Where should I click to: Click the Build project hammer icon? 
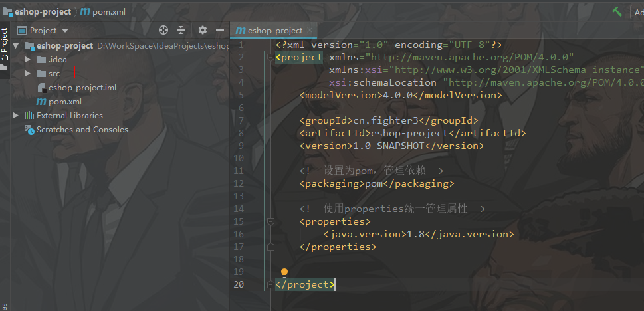pyautogui.click(x=617, y=12)
